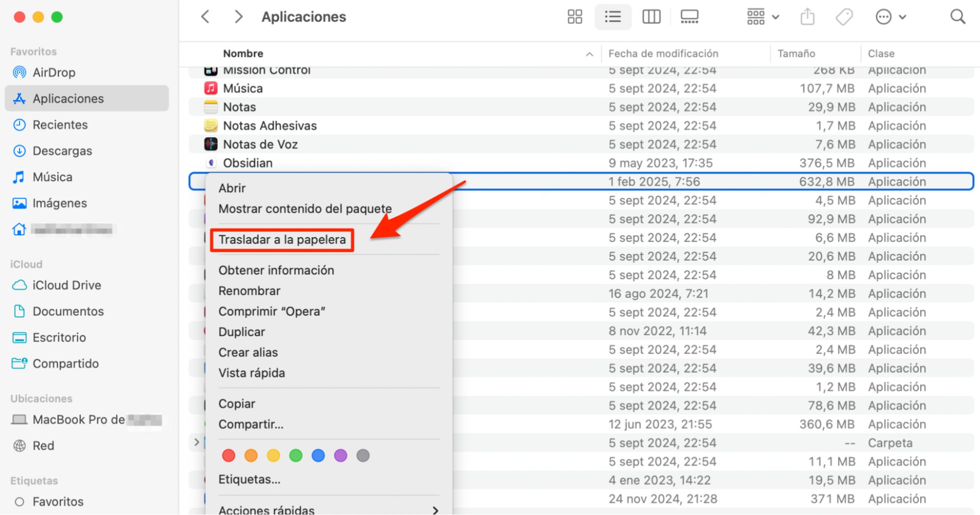Toggle the Nombre sort direction arrow
980x515 pixels.
[x=589, y=54]
